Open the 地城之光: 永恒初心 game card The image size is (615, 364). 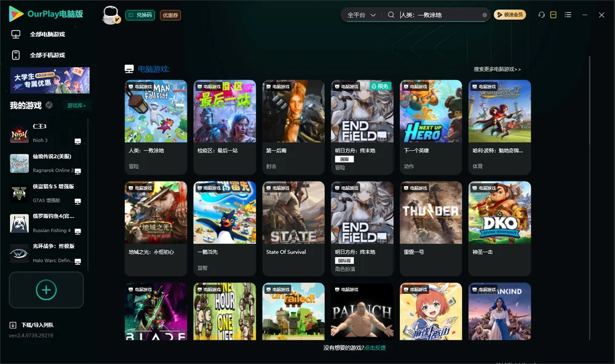[156, 229]
